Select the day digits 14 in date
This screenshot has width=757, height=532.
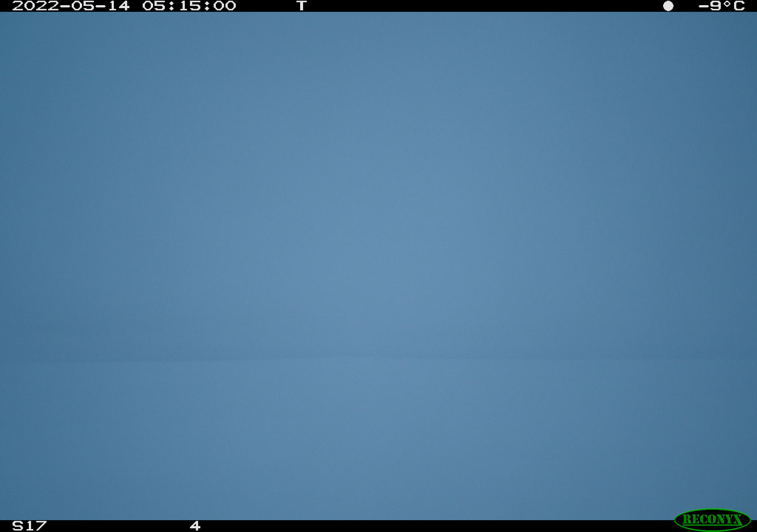point(118,6)
